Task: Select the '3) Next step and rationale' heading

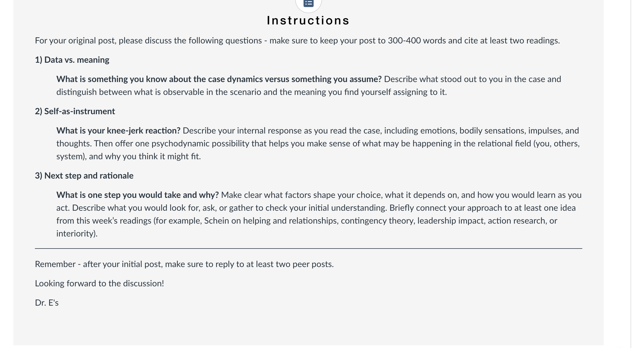Action: pos(84,176)
